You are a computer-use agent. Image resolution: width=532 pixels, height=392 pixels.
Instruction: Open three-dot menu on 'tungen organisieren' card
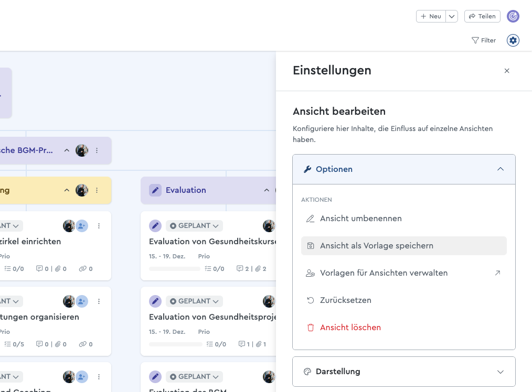point(99,301)
